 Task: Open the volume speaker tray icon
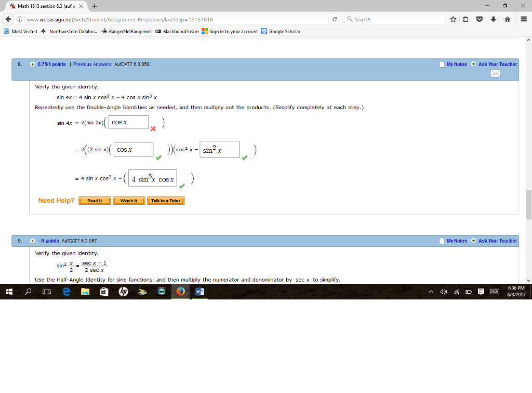click(x=444, y=292)
